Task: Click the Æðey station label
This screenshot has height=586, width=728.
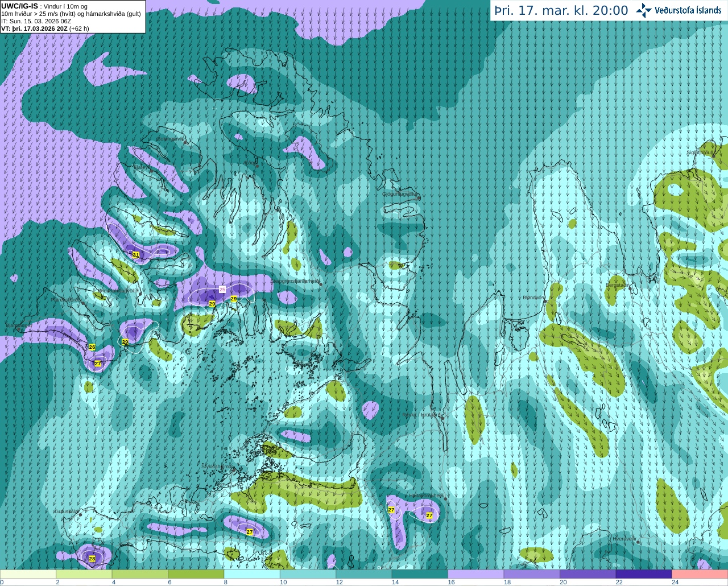Action: (250, 163)
